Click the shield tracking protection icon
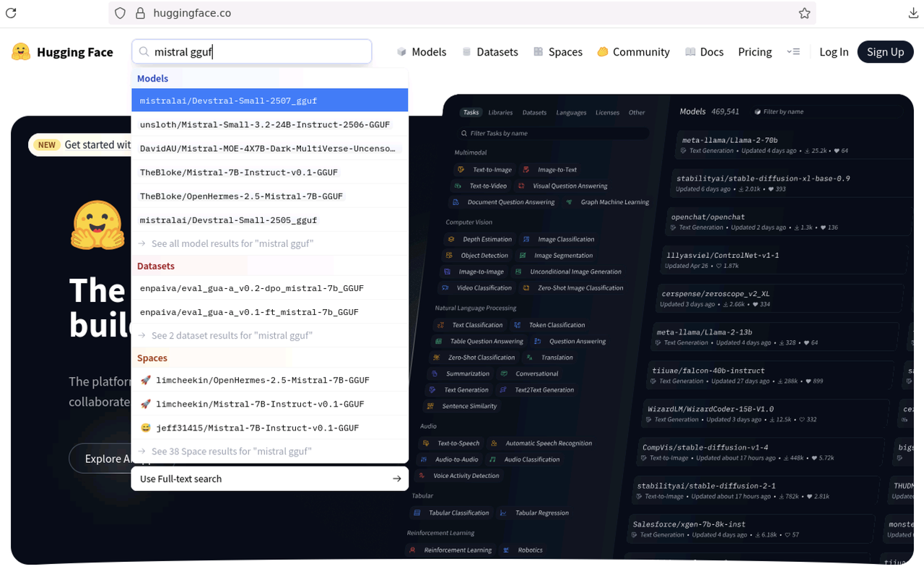924x572 pixels. click(x=121, y=13)
